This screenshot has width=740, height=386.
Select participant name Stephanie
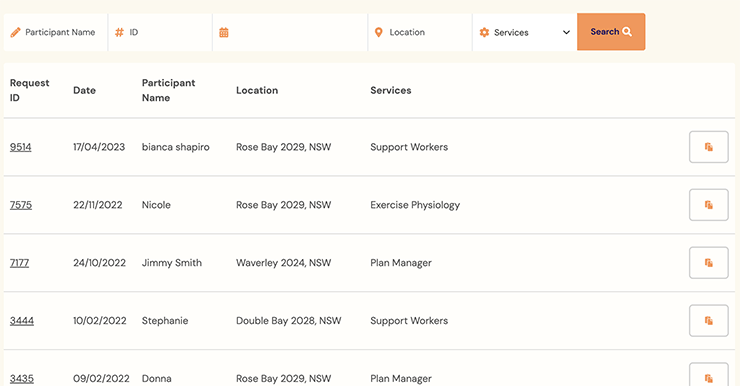point(165,321)
